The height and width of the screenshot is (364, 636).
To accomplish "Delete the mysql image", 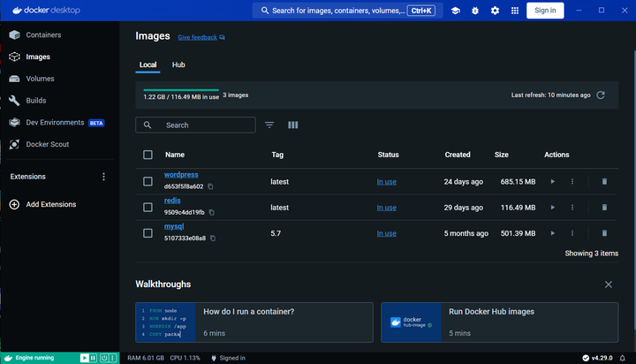I will 604,233.
